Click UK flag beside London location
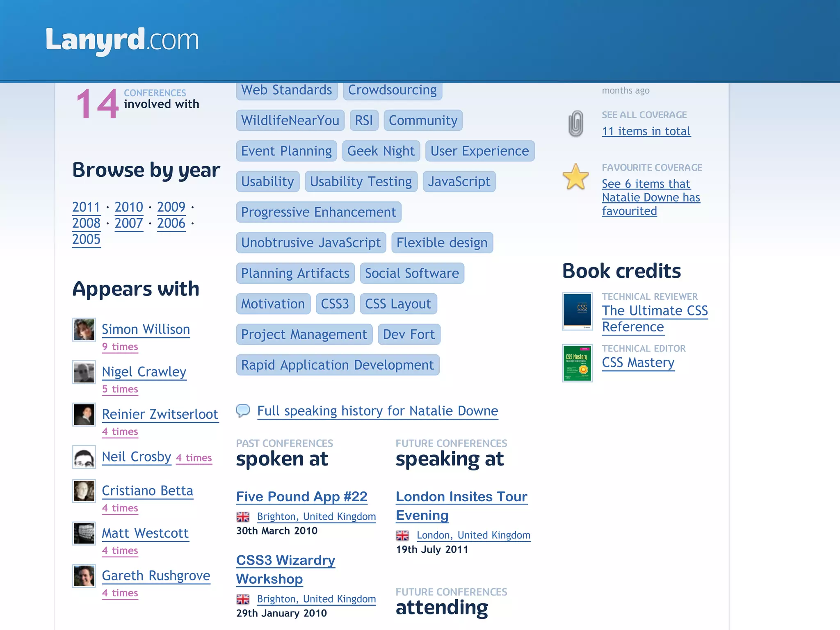Screen dimensions: 840x630 tap(402, 536)
